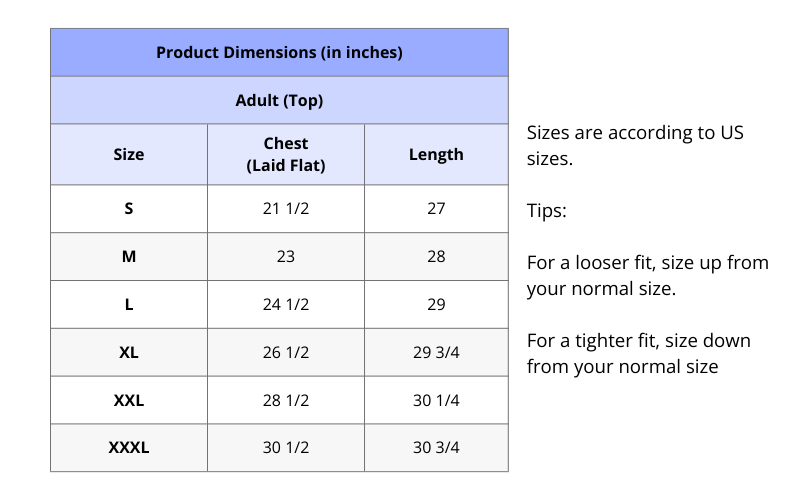
Task: Select the 30 1/4 length cell
Action: tap(436, 401)
